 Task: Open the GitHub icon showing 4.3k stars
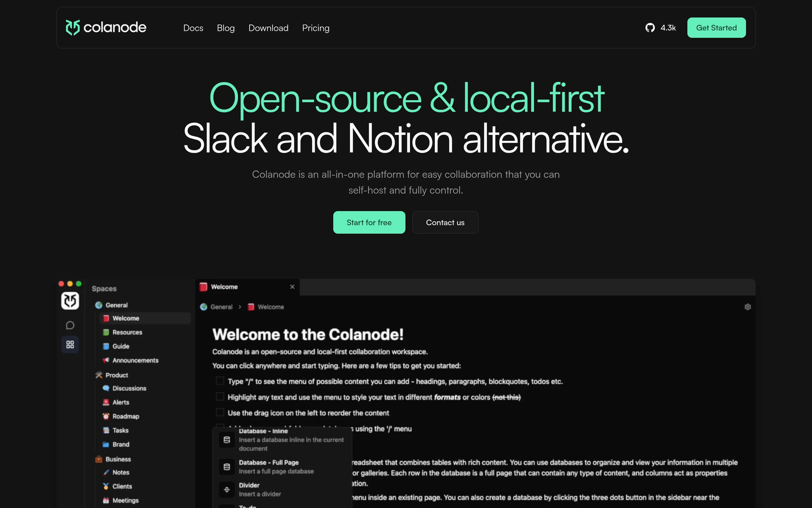(x=650, y=28)
